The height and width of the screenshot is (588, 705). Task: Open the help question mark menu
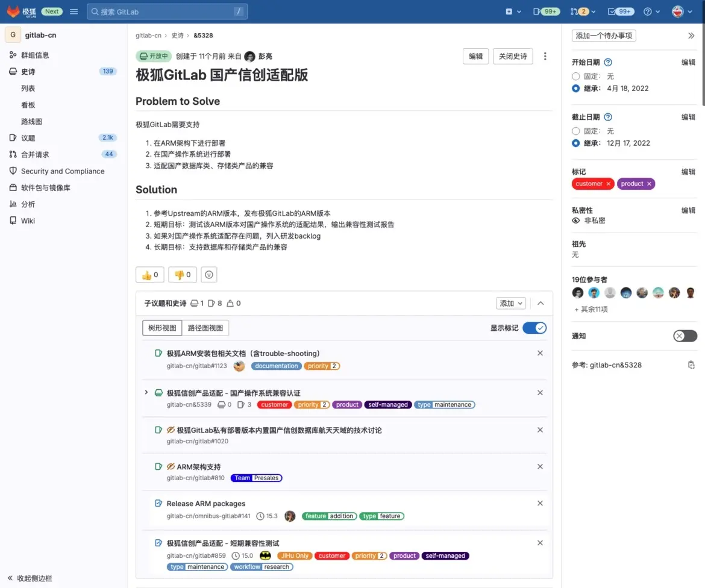(x=651, y=11)
